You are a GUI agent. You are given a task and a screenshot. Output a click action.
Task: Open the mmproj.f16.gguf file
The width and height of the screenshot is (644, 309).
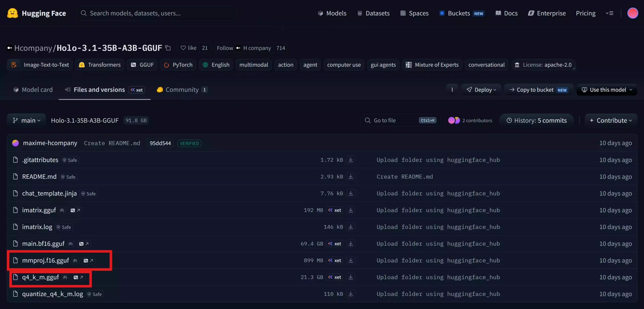tap(46, 261)
